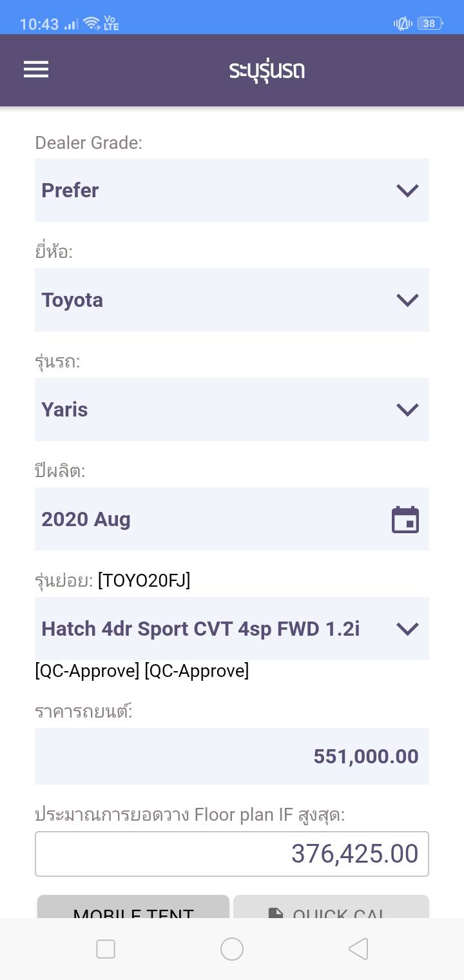Click the 551,000.00 car price field
Image resolution: width=464 pixels, height=980 pixels.
pos(232,756)
